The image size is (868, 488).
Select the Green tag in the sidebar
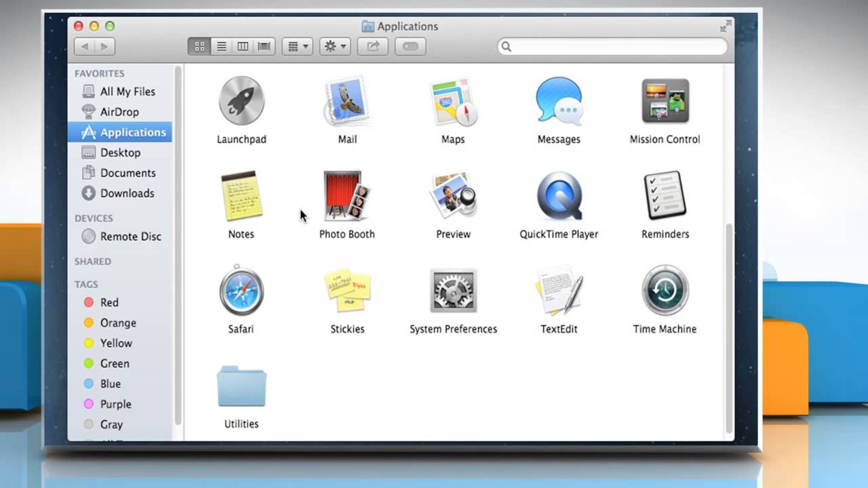[x=115, y=363]
